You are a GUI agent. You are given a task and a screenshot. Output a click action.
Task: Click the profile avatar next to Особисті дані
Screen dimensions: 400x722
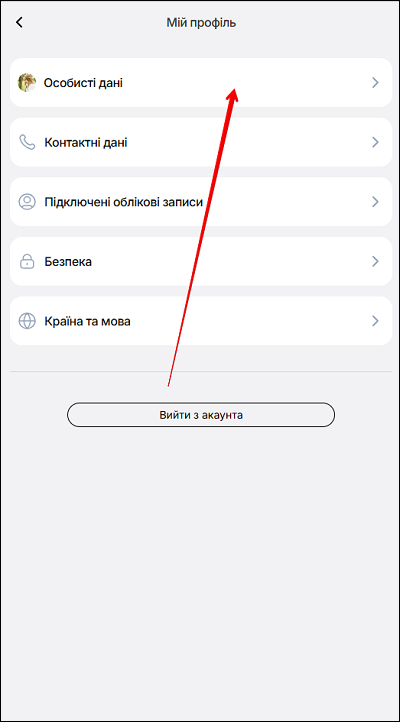pos(27,82)
